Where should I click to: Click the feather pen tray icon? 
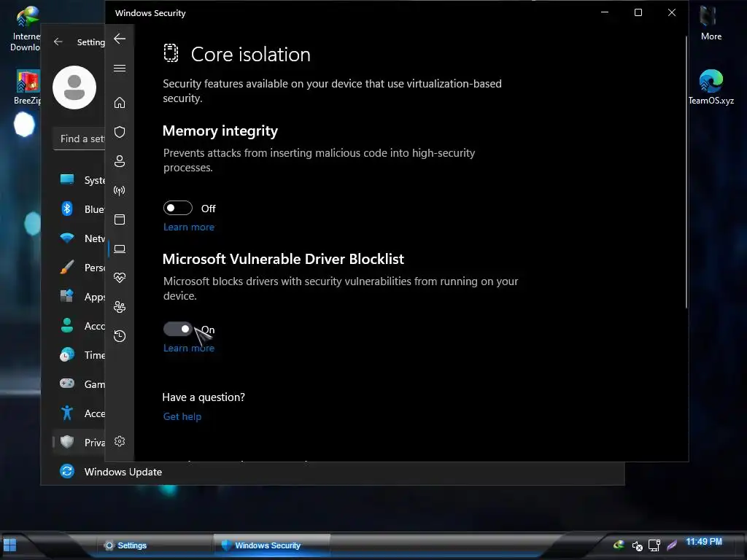click(672, 545)
